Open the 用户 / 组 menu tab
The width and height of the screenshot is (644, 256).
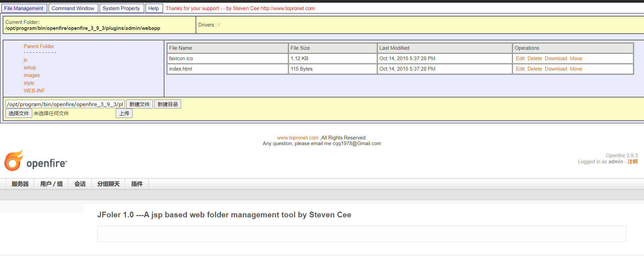pyautogui.click(x=51, y=184)
